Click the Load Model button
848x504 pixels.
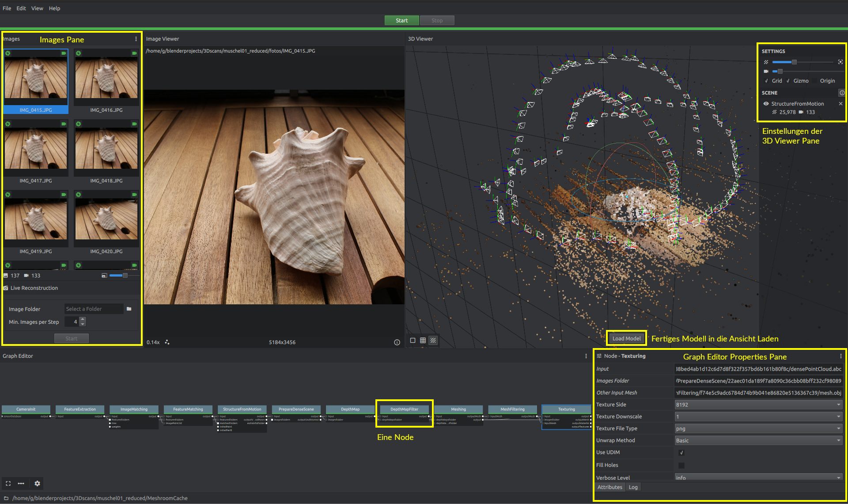point(626,338)
